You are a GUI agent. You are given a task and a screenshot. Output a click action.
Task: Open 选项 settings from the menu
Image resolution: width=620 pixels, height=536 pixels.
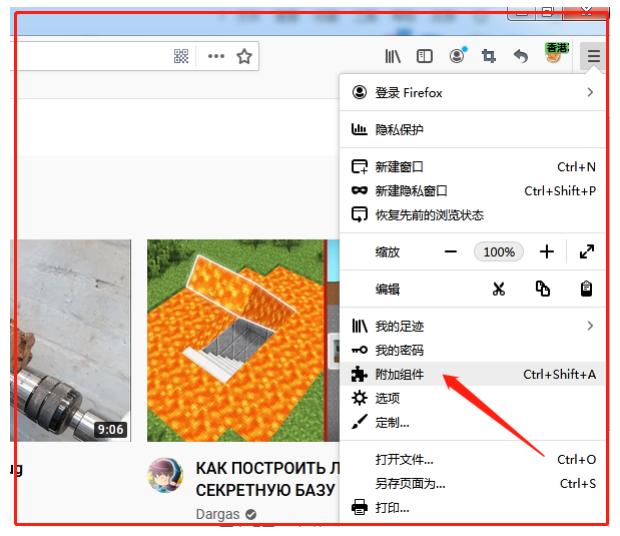[388, 398]
